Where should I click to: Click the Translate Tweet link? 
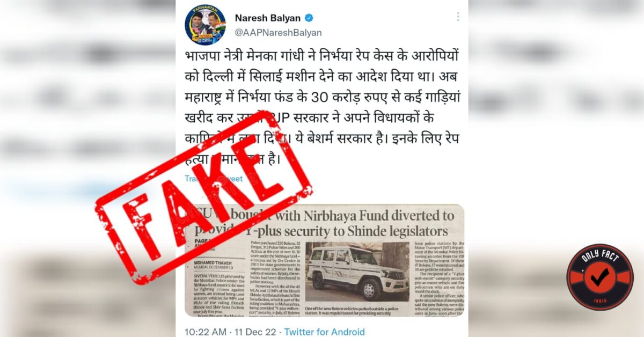[214, 179]
